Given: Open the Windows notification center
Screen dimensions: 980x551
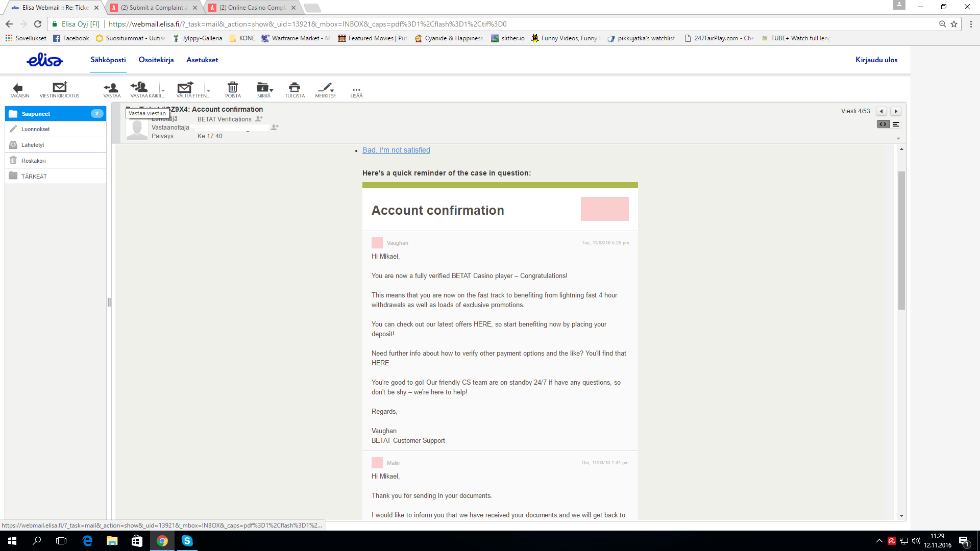Looking at the screenshot, I should click(964, 541).
